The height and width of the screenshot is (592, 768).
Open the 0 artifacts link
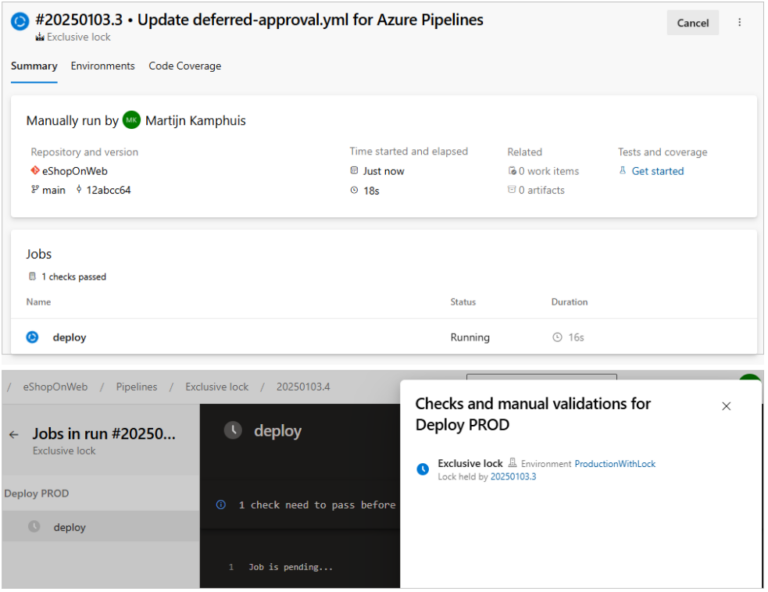coord(541,190)
